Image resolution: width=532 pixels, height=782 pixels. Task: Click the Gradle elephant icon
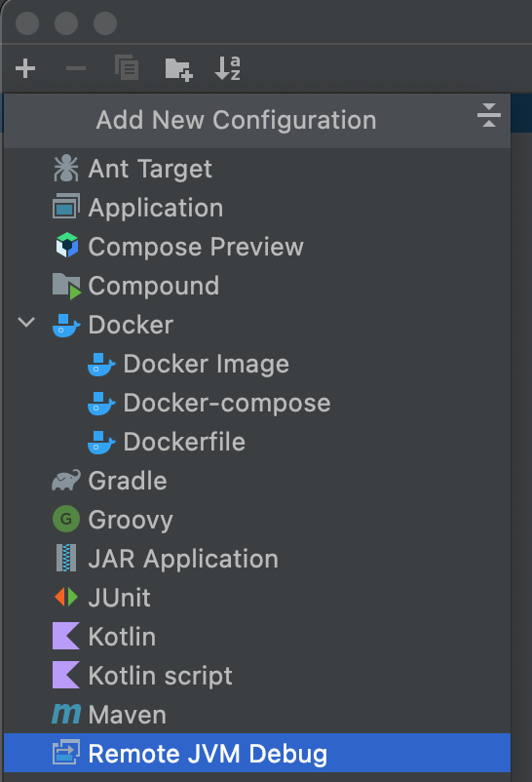(66, 481)
